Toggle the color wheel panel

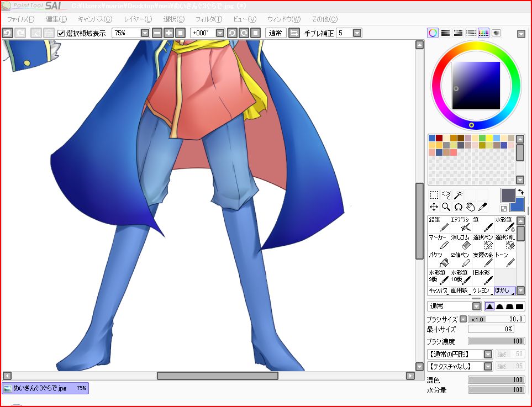[x=433, y=33]
